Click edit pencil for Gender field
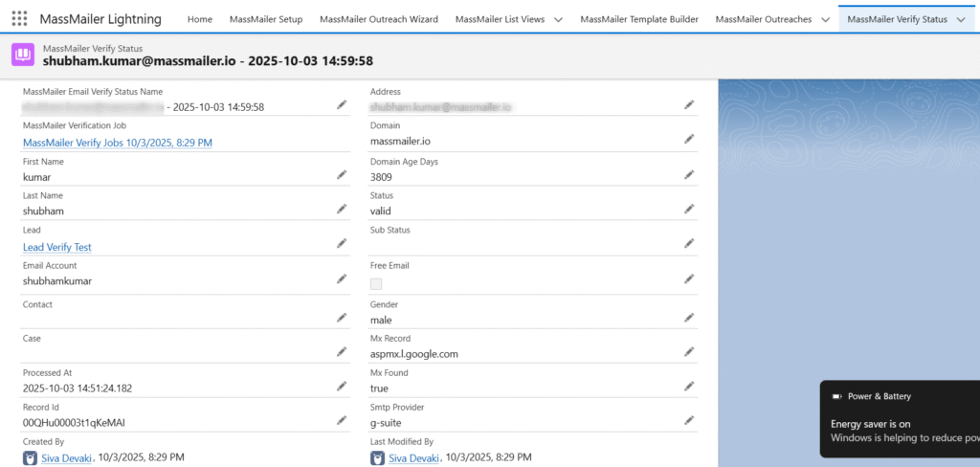980x467 pixels. coord(688,318)
